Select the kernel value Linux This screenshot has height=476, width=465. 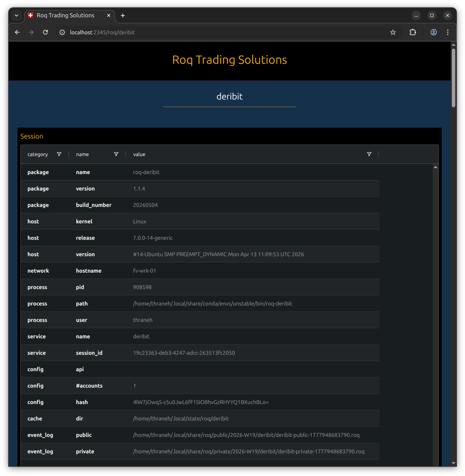click(x=139, y=221)
